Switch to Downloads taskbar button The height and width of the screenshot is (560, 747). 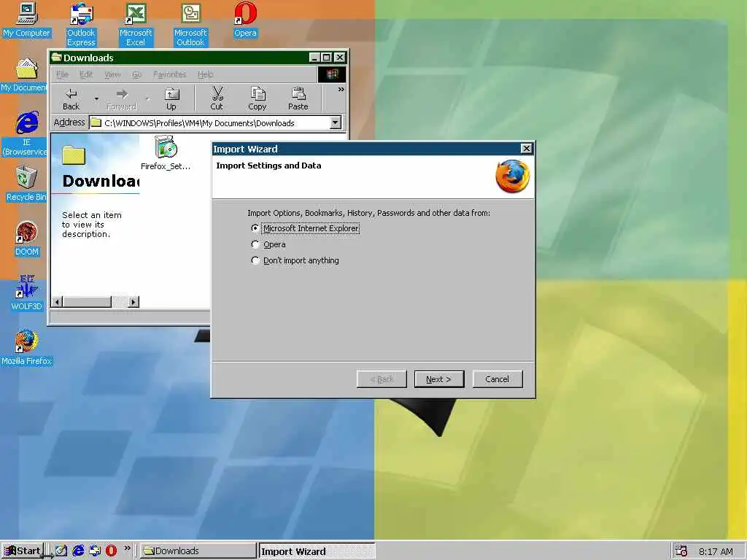coord(198,551)
